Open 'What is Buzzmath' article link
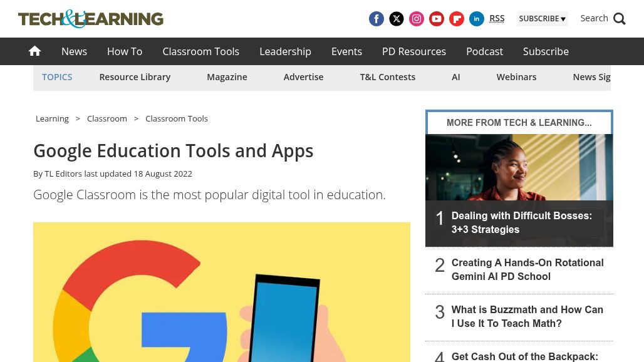Viewport: 644px width, 362px height. (x=527, y=316)
